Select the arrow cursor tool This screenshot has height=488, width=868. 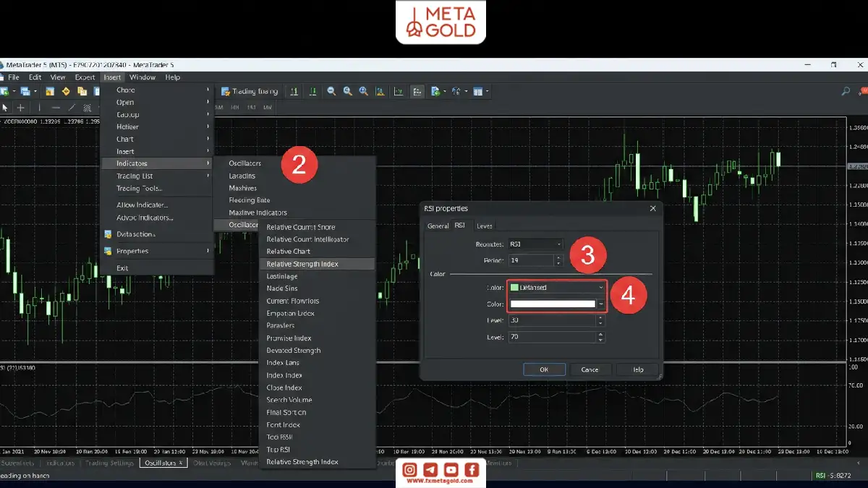tap(5, 108)
